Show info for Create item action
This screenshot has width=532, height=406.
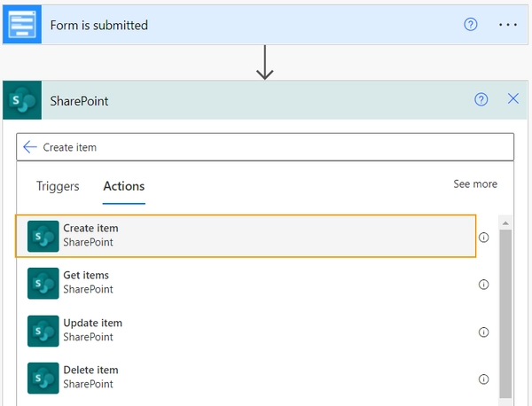coord(483,237)
